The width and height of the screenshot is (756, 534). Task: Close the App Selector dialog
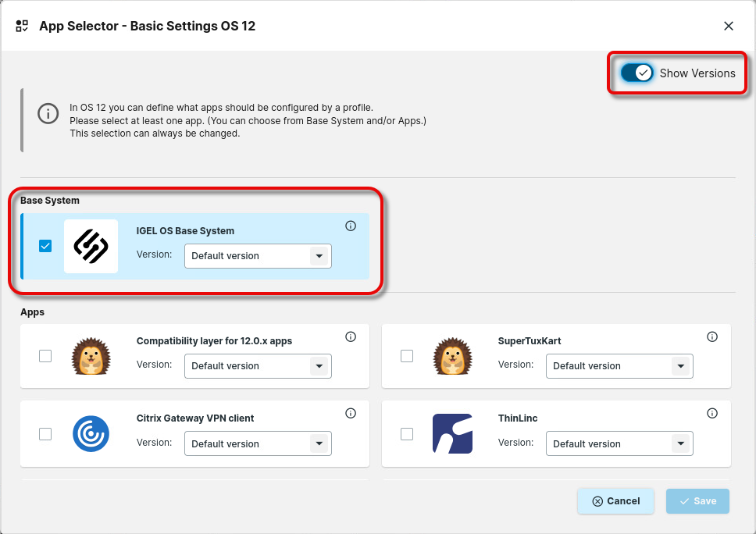[x=729, y=26]
